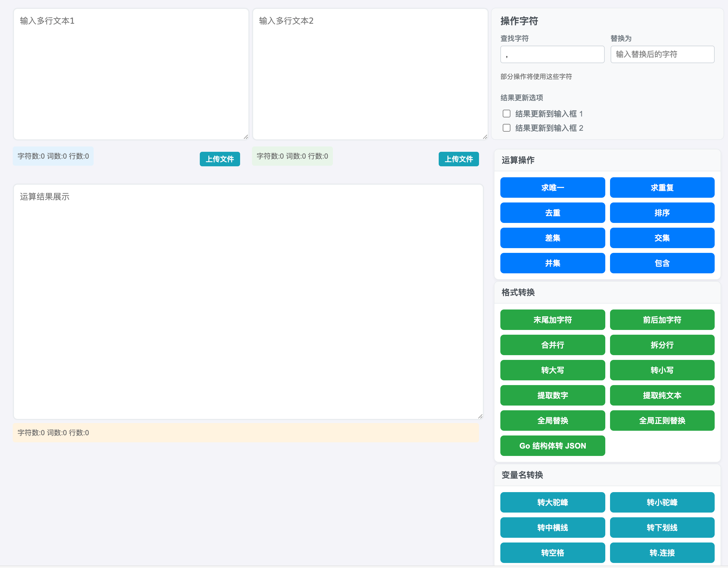Image resolution: width=728 pixels, height=568 pixels.
Task: Enable updating result to input box 1
Action: pyautogui.click(x=506, y=114)
